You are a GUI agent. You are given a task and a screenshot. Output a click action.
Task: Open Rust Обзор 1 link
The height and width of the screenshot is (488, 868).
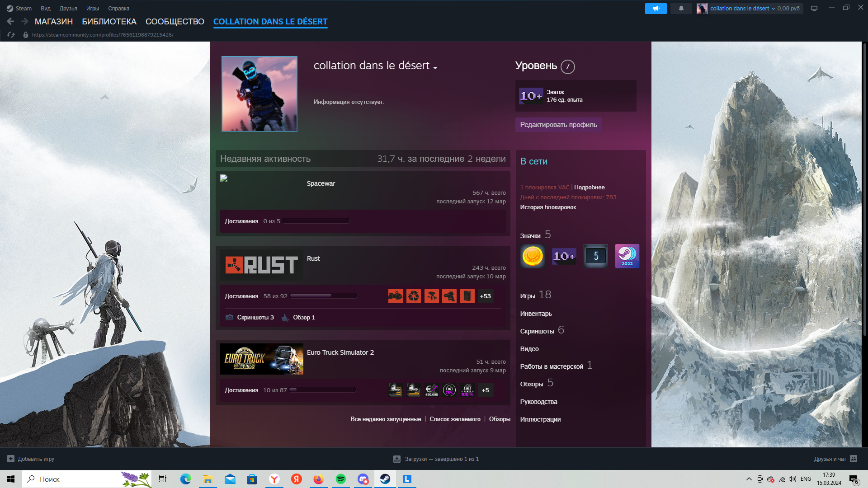304,318
